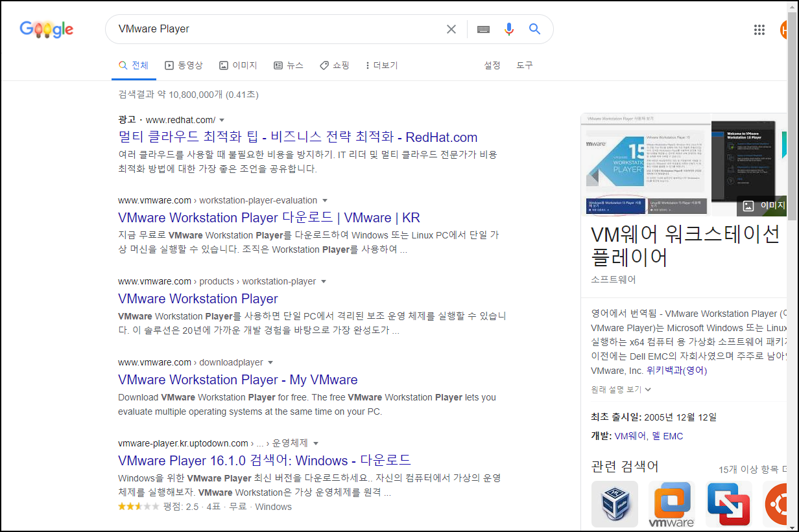Click the 델 EMC developer link
Screen dimensions: 799x532
coord(668,436)
